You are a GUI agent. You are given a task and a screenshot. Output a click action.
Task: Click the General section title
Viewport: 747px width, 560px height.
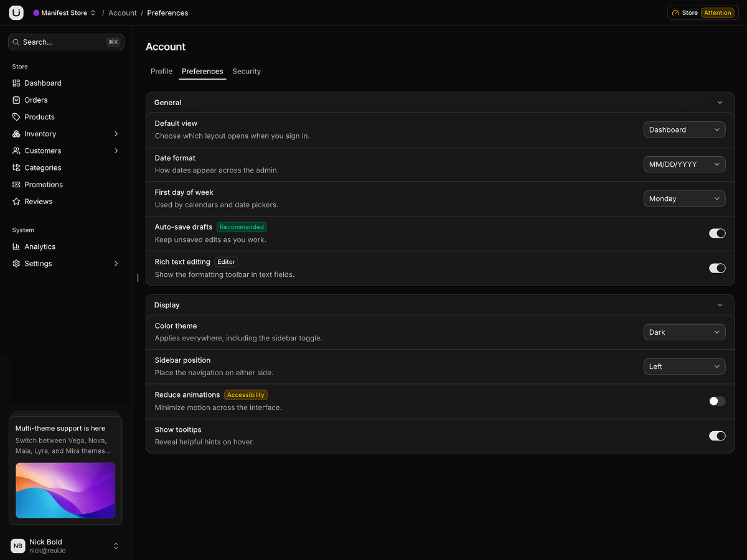tap(168, 103)
